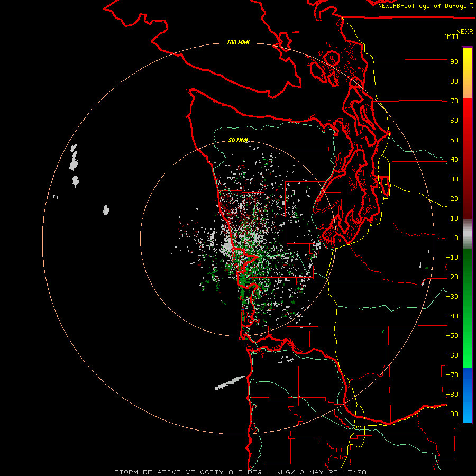Click the 90 value on the velocity scale
476x476 pixels.
[x=454, y=62]
